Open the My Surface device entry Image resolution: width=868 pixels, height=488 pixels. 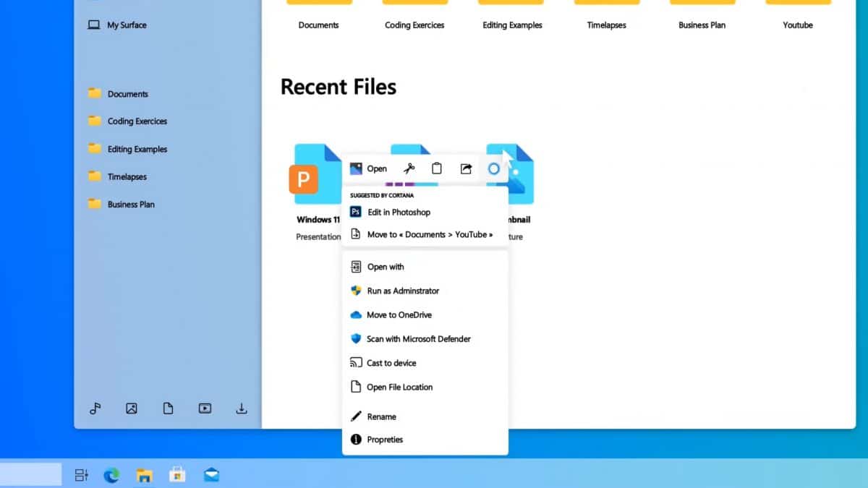tap(124, 25)
